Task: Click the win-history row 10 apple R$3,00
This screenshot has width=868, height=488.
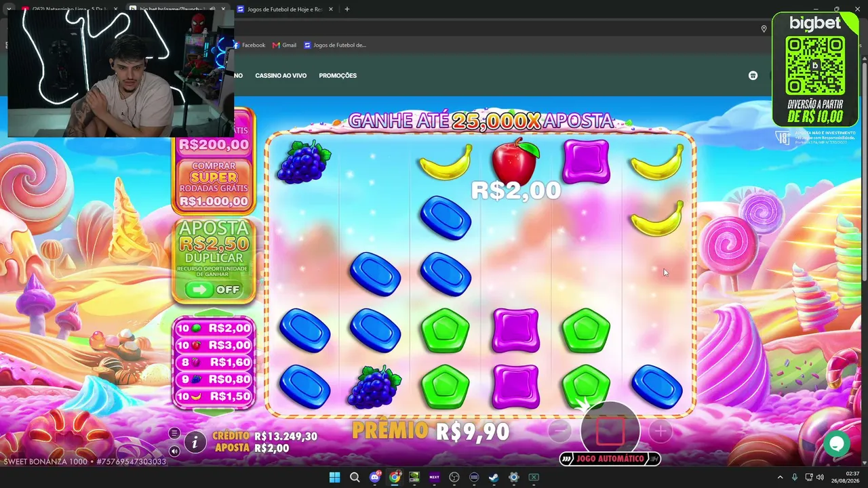Action: (x=214, y=345)
